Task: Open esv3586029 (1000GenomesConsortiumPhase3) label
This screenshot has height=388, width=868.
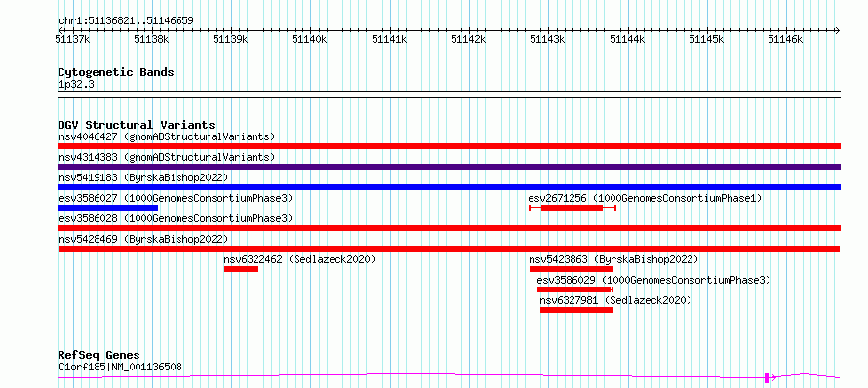Action: (653, 280)
